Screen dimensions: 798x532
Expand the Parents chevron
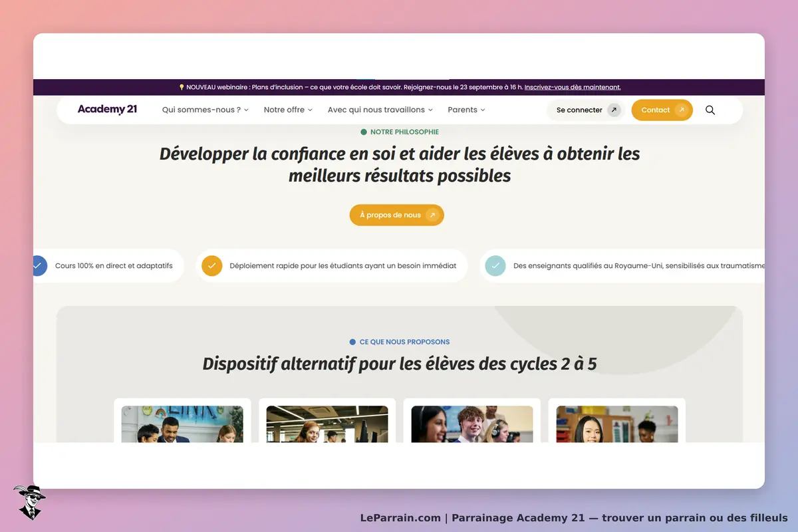[483, 110]
